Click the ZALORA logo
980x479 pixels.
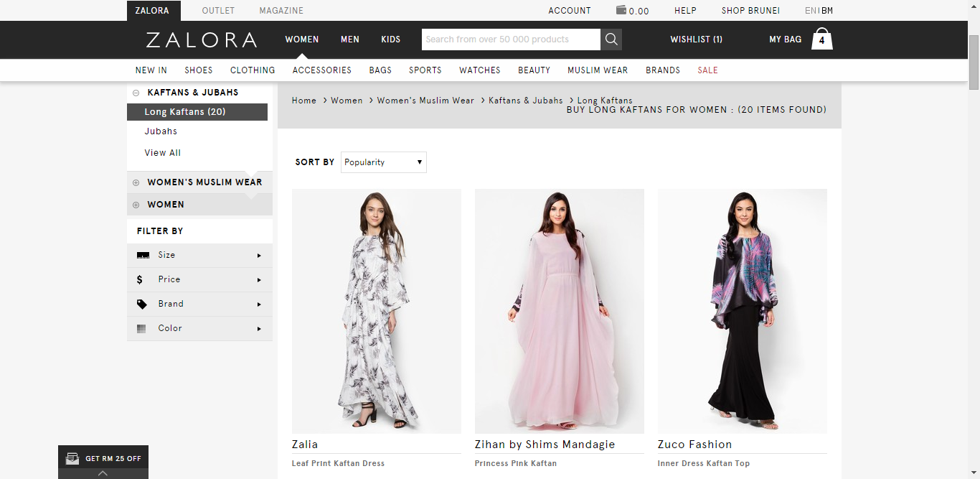(x=202, y=39)
